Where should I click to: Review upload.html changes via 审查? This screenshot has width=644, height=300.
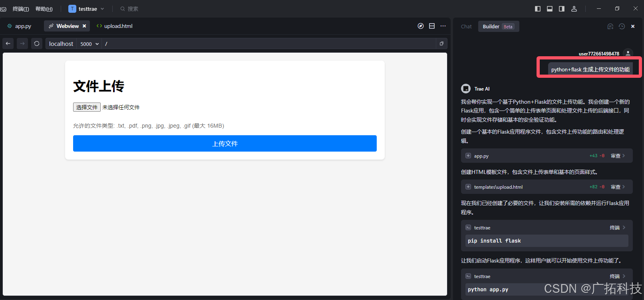[x=618, y=187]
